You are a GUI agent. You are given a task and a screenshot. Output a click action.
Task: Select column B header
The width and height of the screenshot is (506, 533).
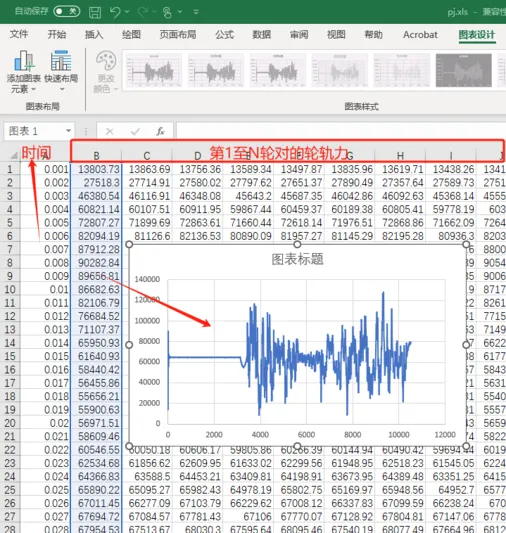[x=96, y=156]
